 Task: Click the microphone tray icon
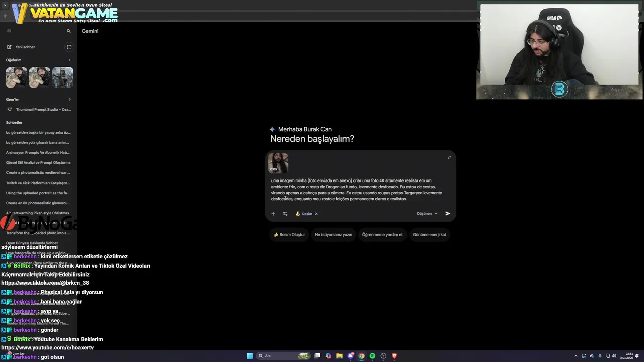tap(600, 356)
